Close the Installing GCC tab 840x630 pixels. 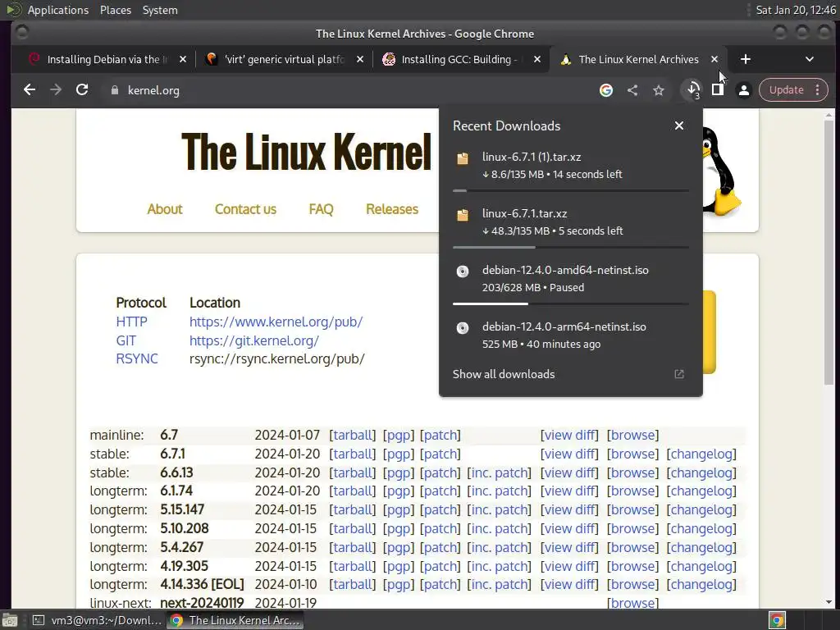536,59
